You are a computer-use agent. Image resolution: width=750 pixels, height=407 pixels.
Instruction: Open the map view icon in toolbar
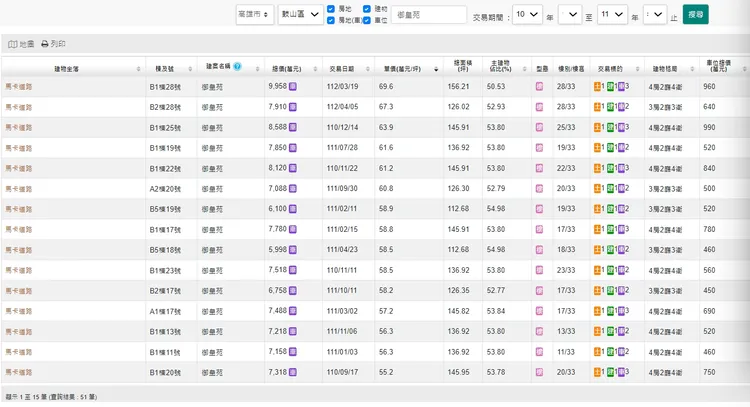point(13,44)
